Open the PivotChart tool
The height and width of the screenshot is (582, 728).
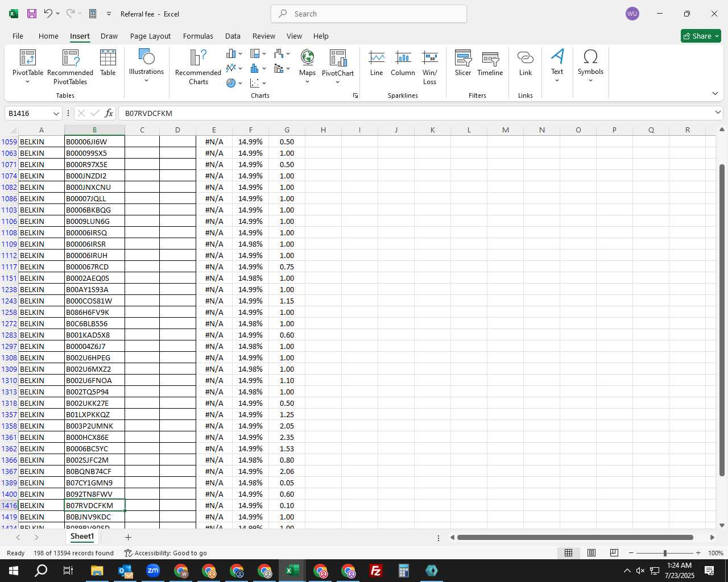tap(338, 67)
